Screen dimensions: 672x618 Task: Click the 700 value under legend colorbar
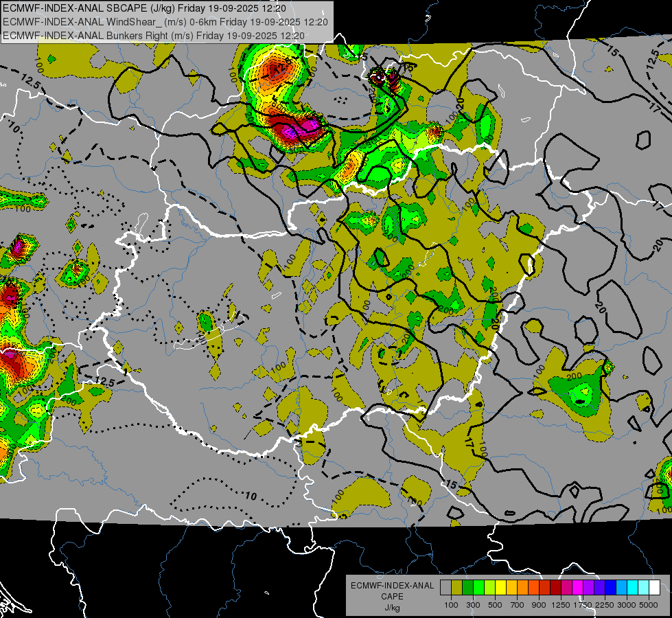tap(518, 605)
